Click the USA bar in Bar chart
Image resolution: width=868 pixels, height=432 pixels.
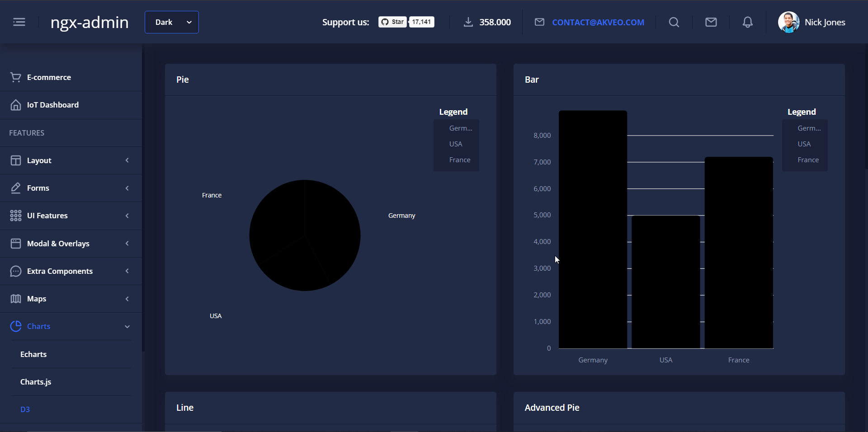coord(666,282)
